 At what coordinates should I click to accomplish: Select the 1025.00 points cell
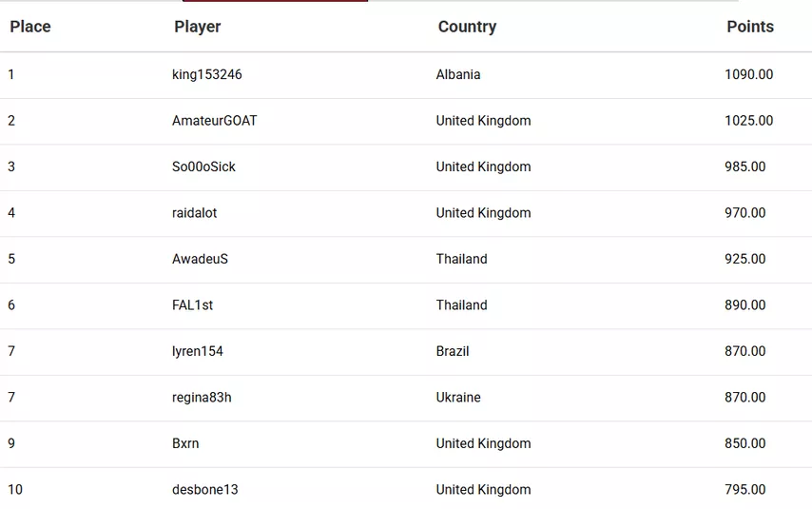[x=749, y=121]
